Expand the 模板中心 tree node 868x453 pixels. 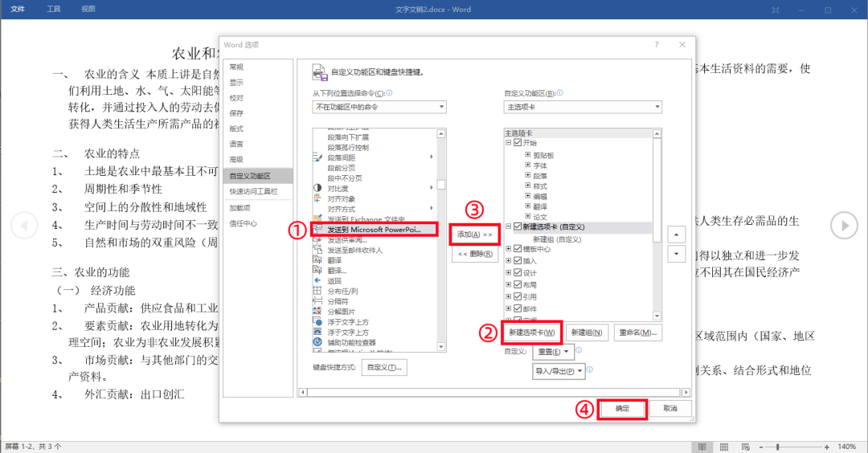click(x=509, y=249)
